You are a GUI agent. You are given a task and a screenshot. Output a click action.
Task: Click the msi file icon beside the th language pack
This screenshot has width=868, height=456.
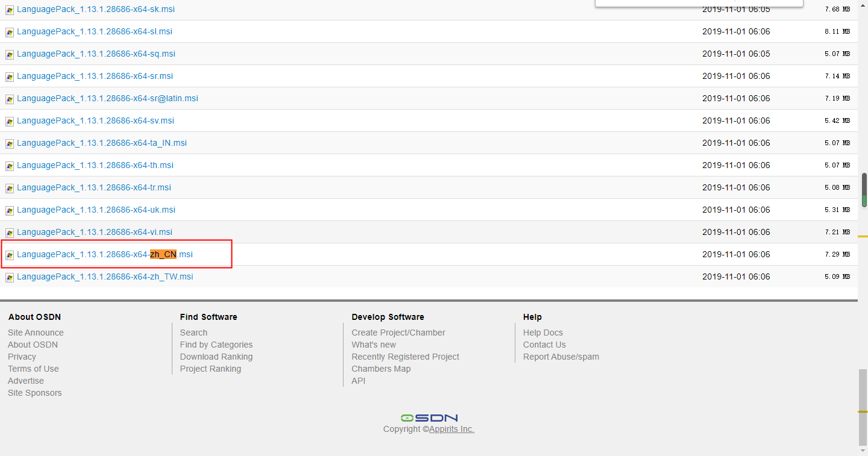click(10, 166)
